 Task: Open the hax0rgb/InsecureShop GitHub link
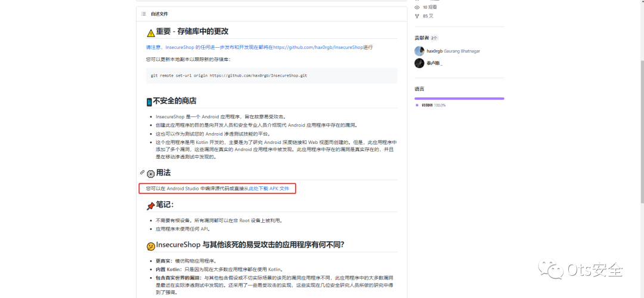(x=318, y=47)
